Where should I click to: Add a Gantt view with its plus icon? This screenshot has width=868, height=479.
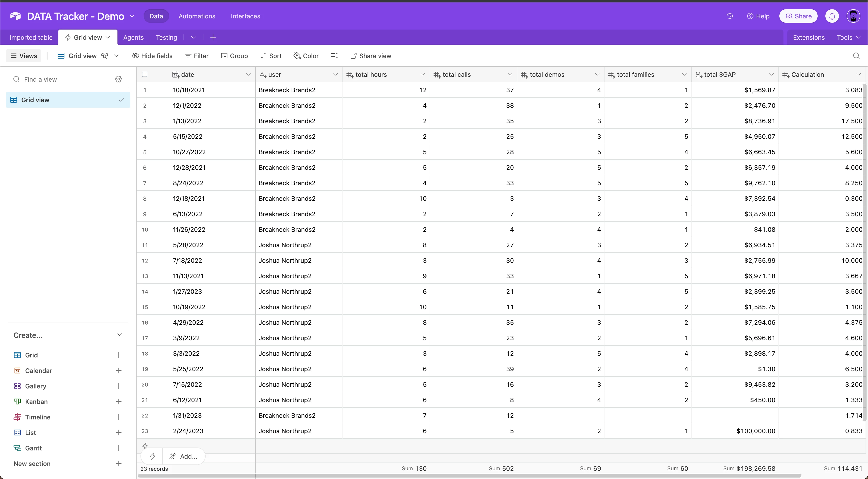[119, 448]
